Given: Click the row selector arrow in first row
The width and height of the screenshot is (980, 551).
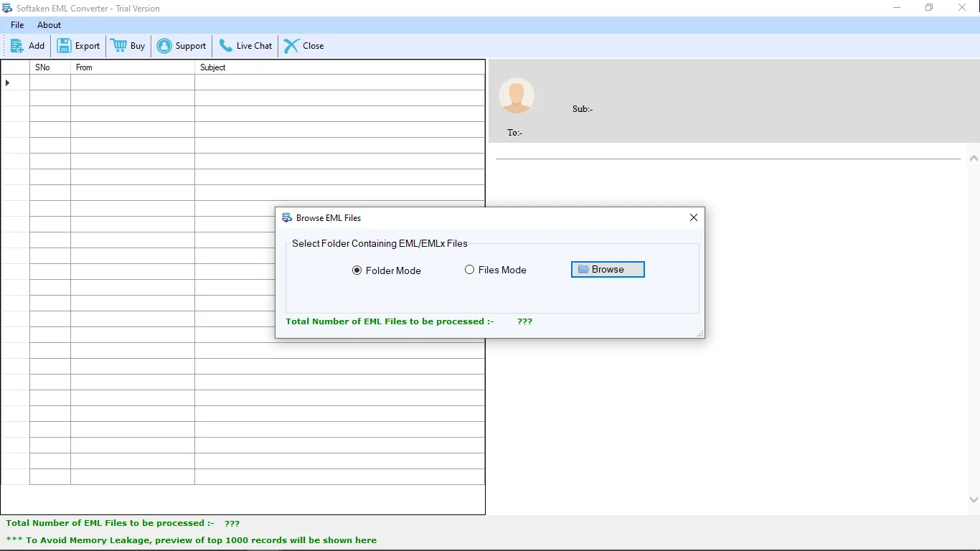Looking at the screenshot, I should (x=8, y=83).
